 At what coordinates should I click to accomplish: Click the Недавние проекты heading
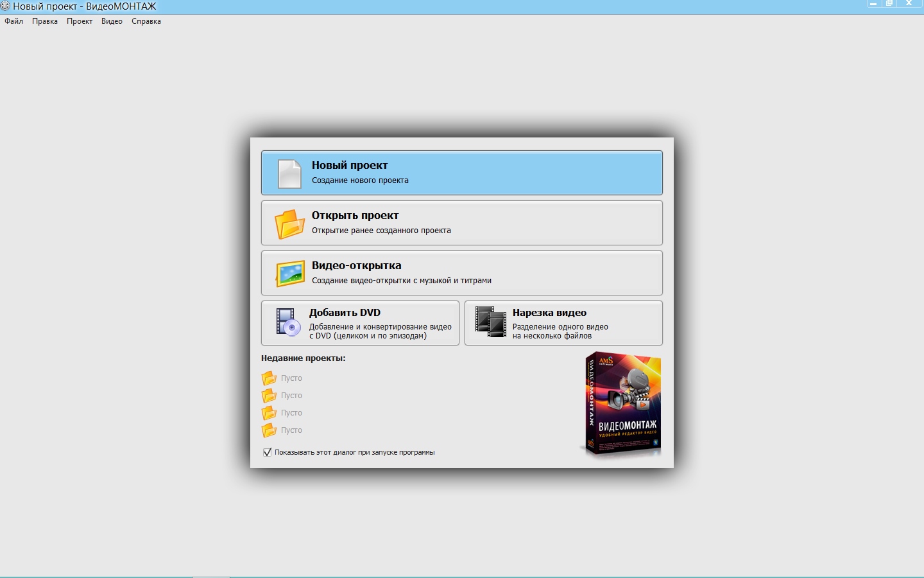point(303,358)
